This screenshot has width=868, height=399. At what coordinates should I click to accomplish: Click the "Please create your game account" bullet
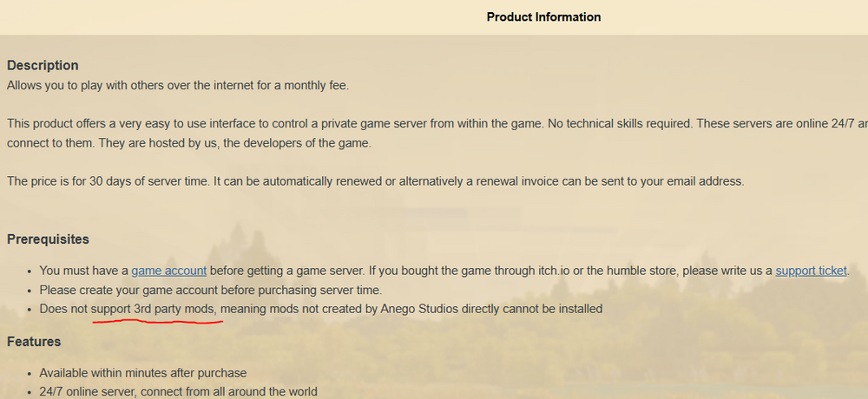211,290
